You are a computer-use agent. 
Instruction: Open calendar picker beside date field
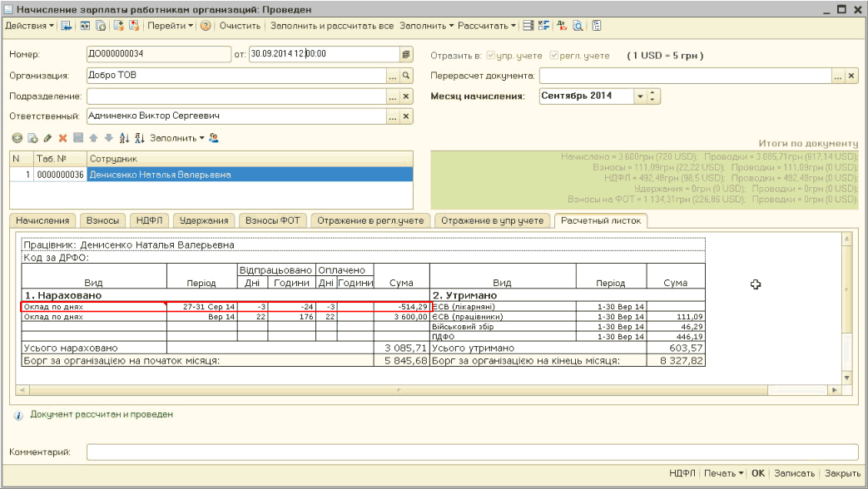pos(406,54)
